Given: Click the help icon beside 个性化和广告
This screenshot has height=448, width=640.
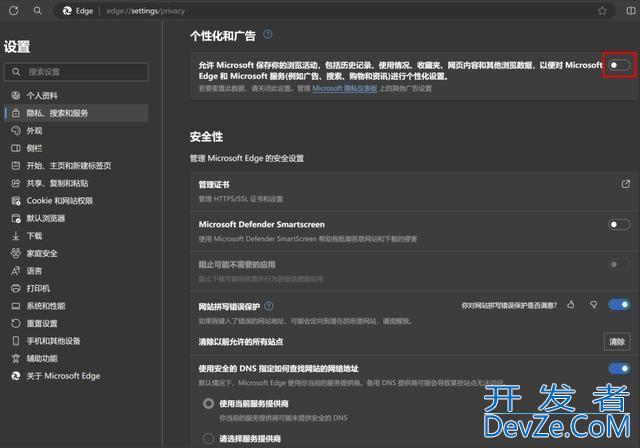Looking at the screenshot, I should (x=268, y=34).
